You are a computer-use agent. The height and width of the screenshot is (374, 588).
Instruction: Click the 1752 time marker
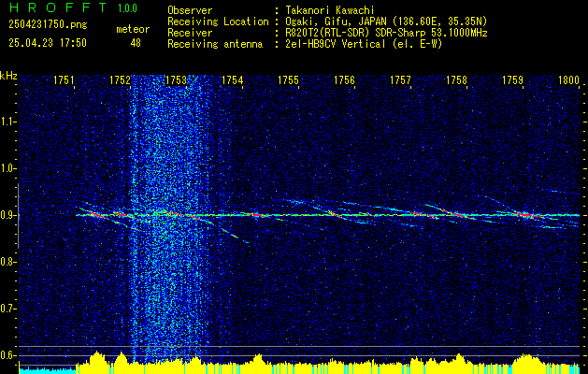point(120,79)
